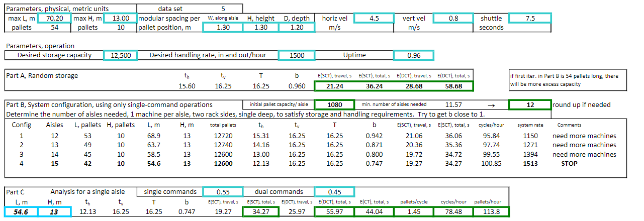
Task: Select the vert vel input cell 0.8
Action: pyautogui.click(x=453, y=18)
